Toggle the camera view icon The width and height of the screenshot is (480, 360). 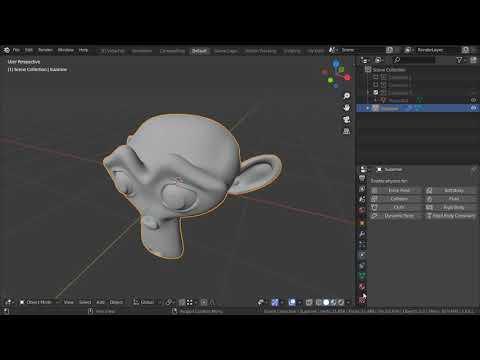coord(347,119)
